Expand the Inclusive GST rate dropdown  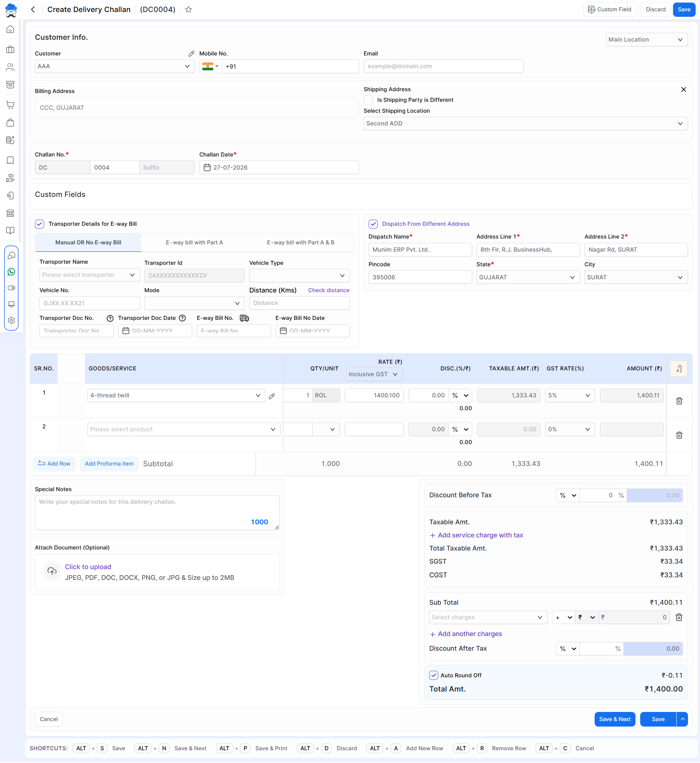[x=373, y=374]
